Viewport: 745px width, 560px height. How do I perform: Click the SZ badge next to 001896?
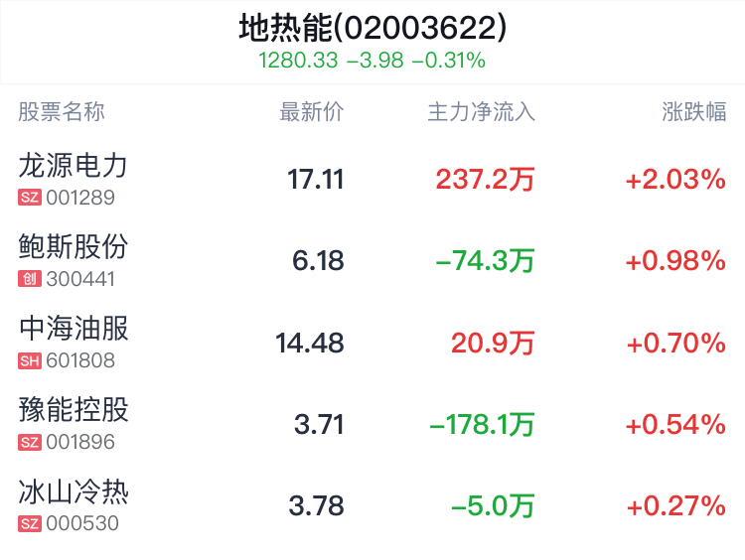point(30,442)
